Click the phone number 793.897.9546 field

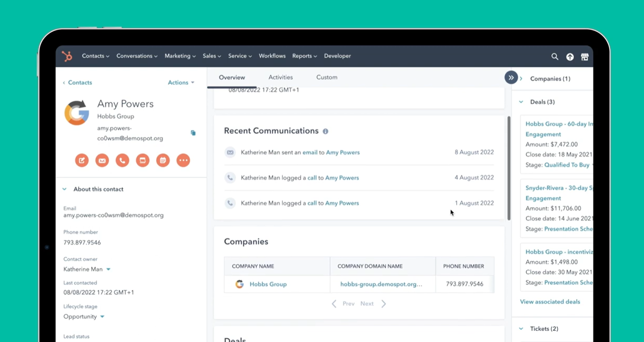tap(82, 242)
